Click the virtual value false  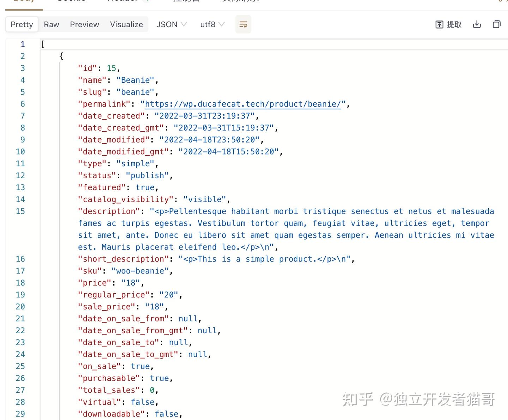click(x=143, y=402)
